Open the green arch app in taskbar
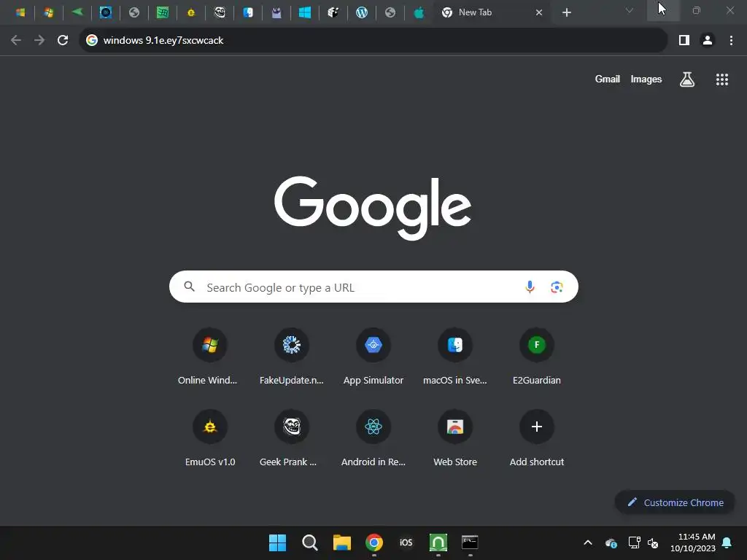The width and height of the screenshot is (747, 560). [x=438, y=542]
